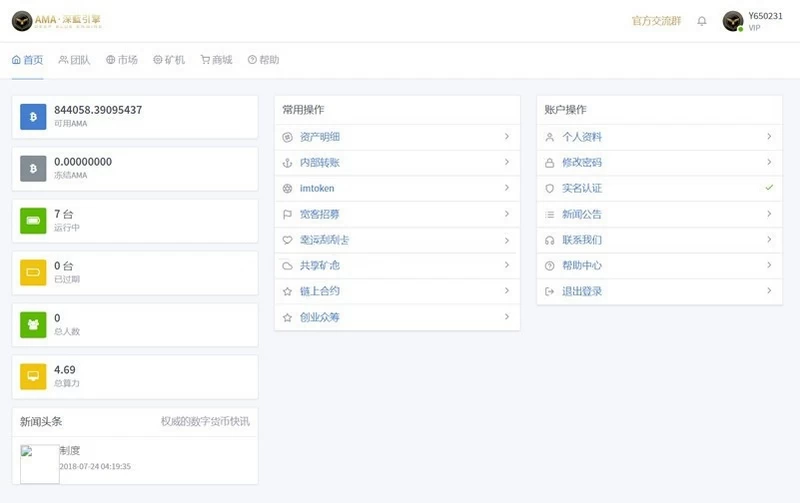Click the chevron on the 个人资料 row
Image resolution: width=800 pixels, height=503 pixels.
click(769, 136)
